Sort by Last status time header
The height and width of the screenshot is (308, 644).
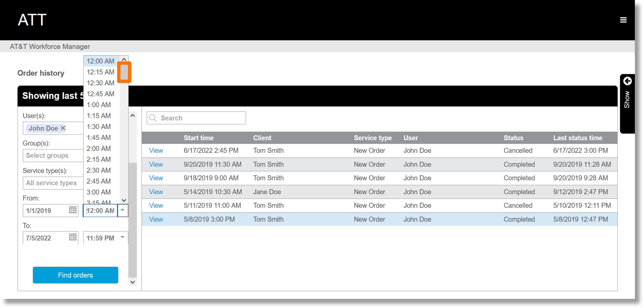click(x=578, y=138)
